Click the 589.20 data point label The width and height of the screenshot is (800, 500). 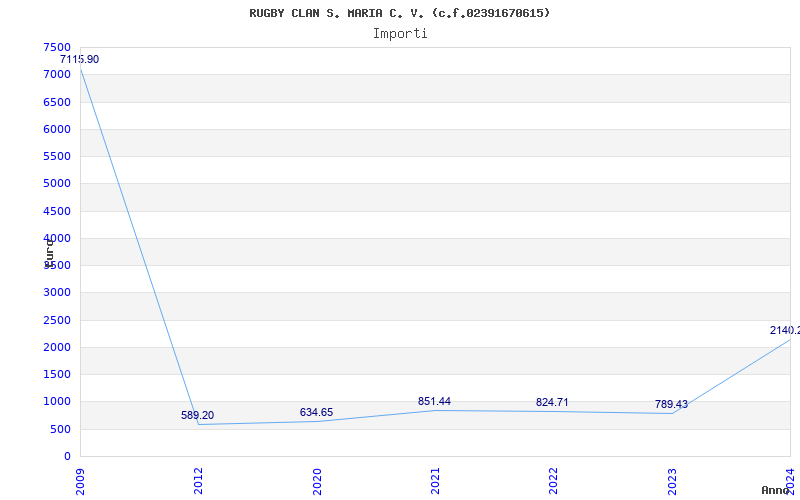(x=197, y=415)
